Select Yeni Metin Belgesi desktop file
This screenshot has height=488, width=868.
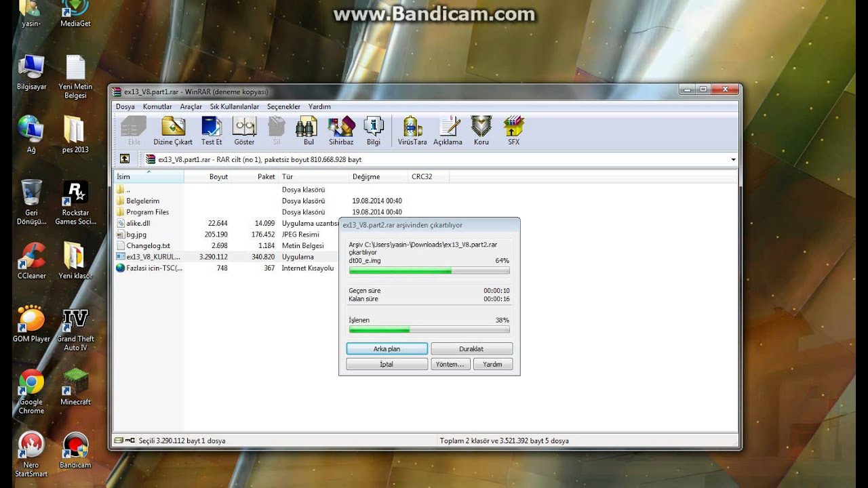point(75,77)
